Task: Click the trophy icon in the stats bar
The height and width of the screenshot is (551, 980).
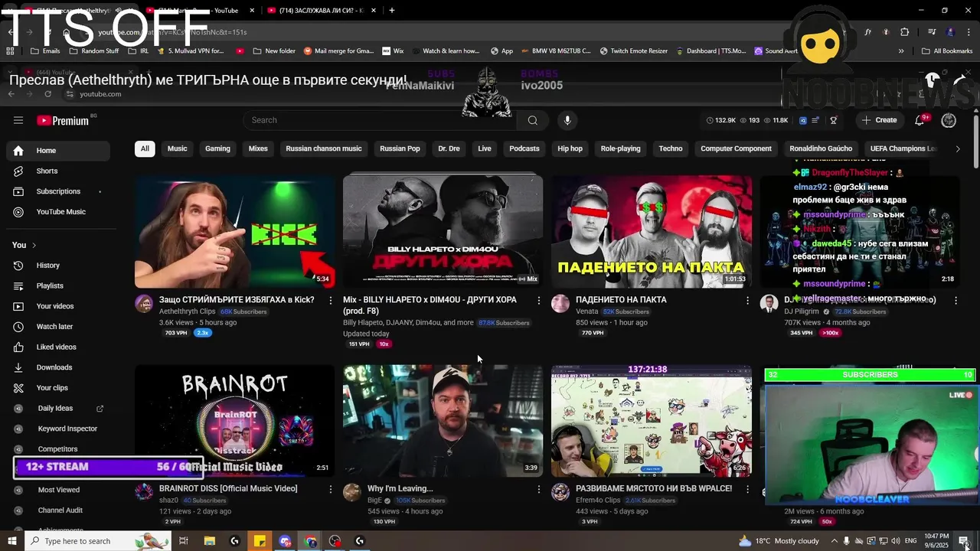Action: click(833, 120)
